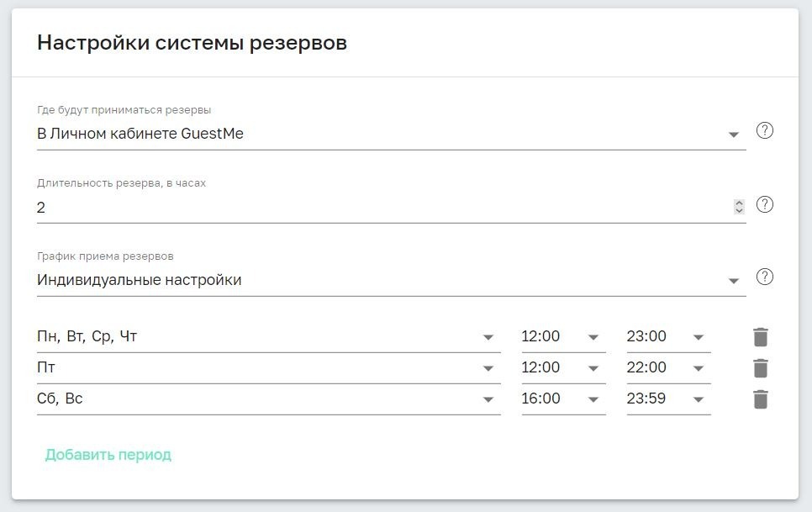Open the В Личном кабинете GuestMe dropdown

coord(733,133)
